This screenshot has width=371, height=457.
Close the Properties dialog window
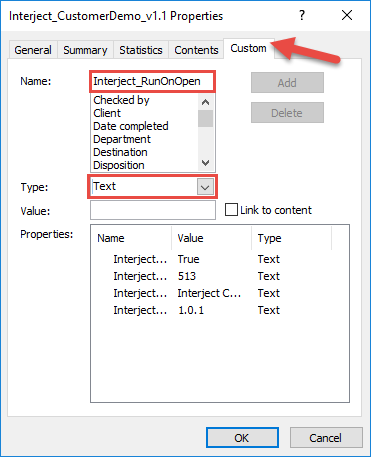(x=347, y=15)
